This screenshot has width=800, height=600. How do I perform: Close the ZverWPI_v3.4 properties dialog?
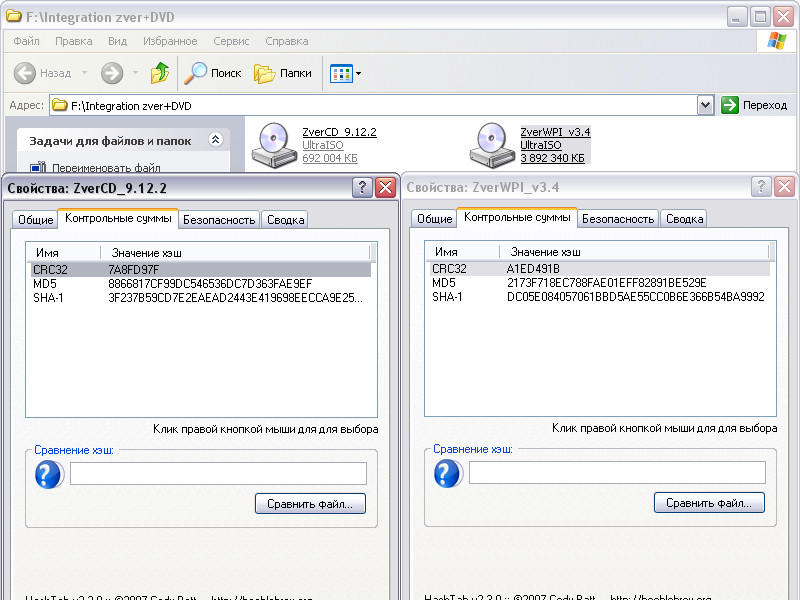point(785,187)
